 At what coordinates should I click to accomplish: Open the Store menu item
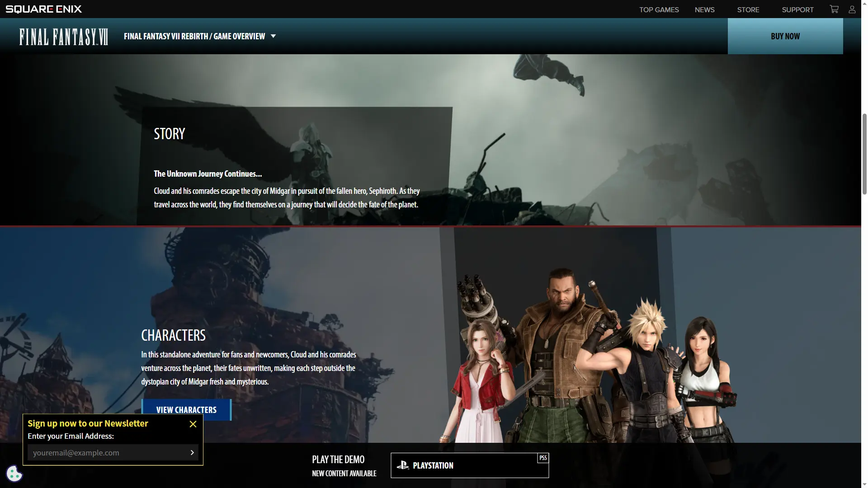[x=748, y=9]
